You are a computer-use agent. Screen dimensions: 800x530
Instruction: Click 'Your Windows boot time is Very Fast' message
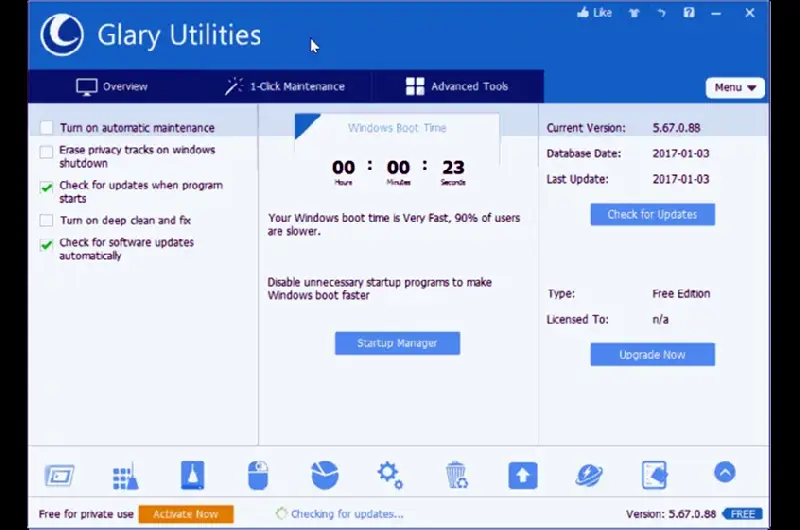click(x=394, y=224)
